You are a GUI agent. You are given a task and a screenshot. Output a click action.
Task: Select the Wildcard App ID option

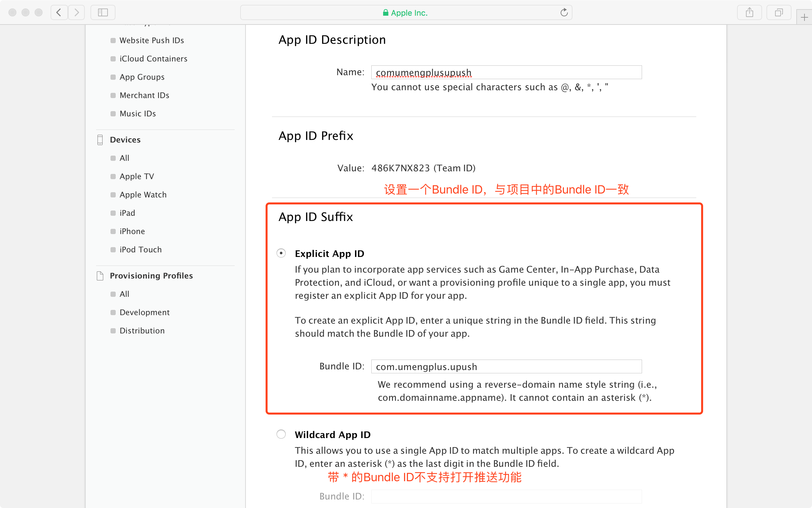click(x=281, y=434)
